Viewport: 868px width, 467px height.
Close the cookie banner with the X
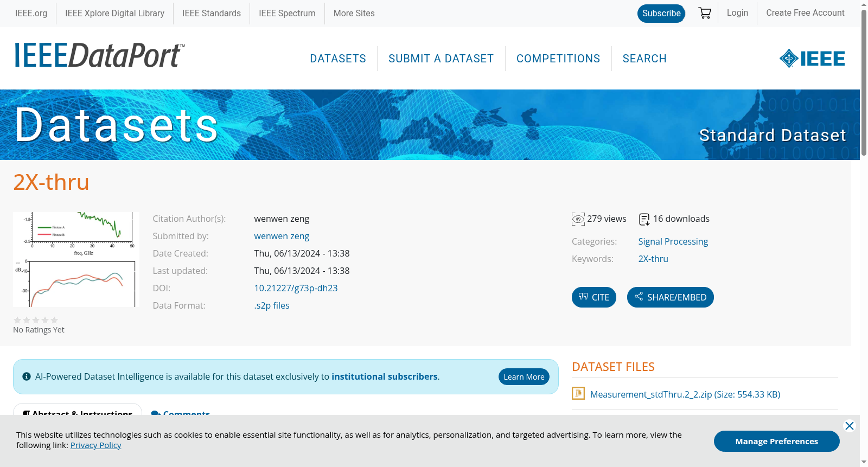point(850,426)
